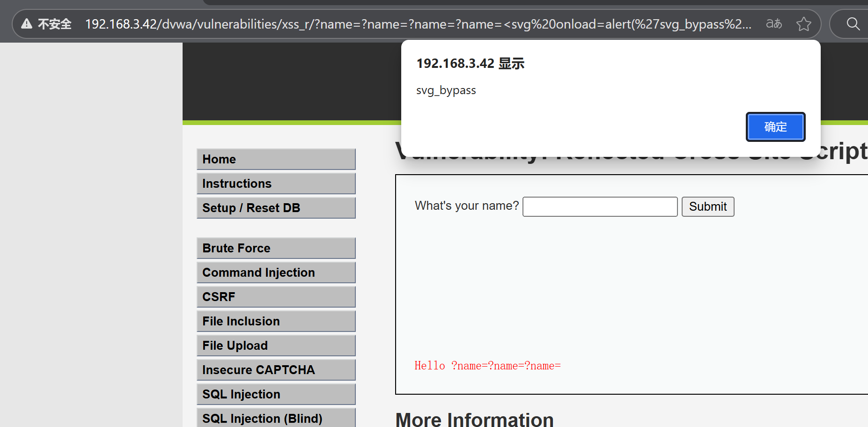This screenshot has height=427, width=868.
Task: Click the Submit button
Action: pyautogui.click(x=708, y=206)
